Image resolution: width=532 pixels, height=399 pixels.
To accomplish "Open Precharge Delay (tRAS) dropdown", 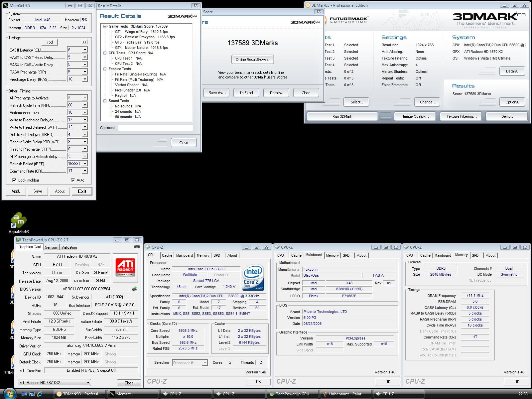I will coord(84,79).
